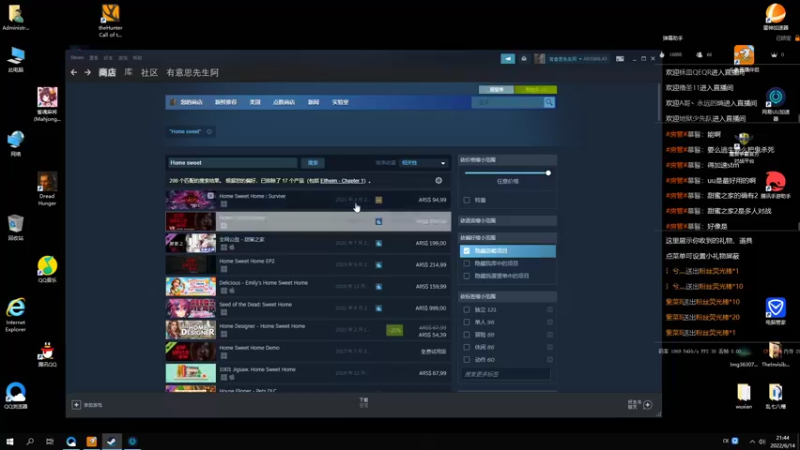Click the price range slider handle
The height and width of the screenshot is (450, 800).
(548, 173)
